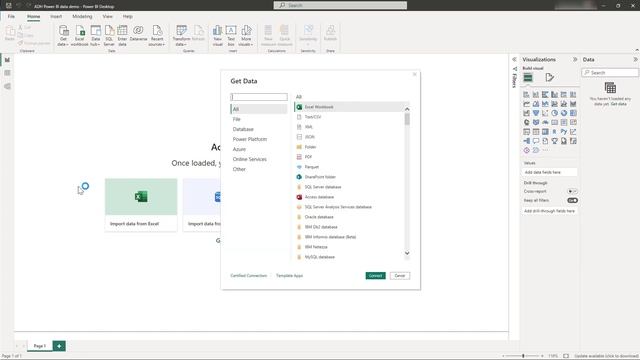Image resolution: width=640 pixels, height=360 pixels.
Task: Click the connector list scrollbar thumb
Action: [x=407, y=119]
